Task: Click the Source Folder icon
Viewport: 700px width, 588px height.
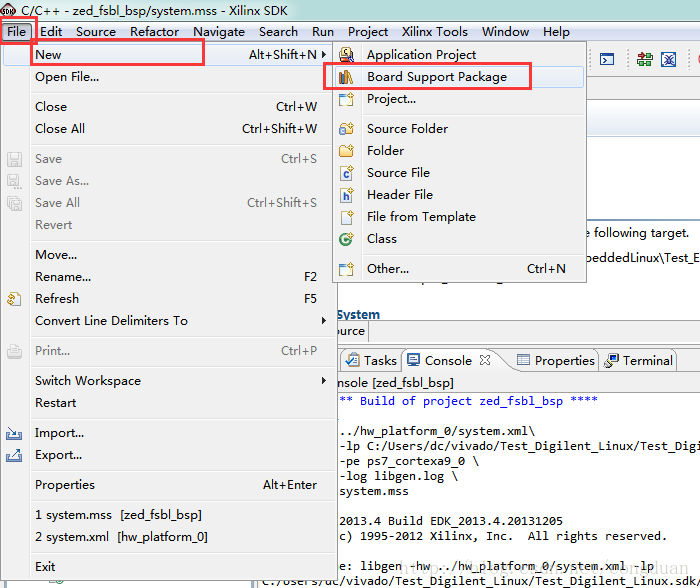Action: pos(346,129)
